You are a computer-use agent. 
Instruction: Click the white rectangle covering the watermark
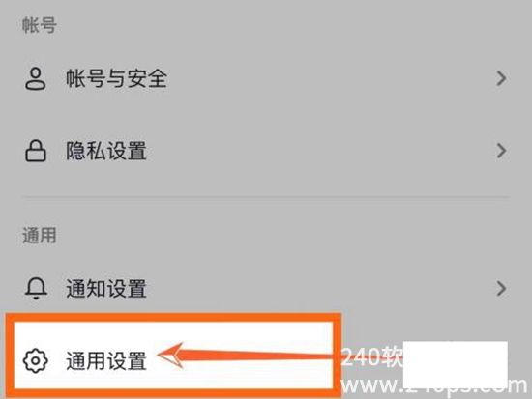(456, 364)
